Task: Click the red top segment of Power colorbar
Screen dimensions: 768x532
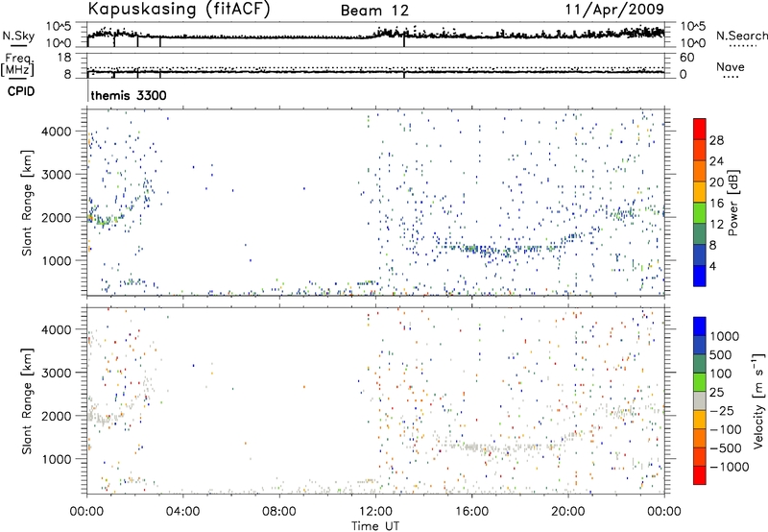Action: (700, 129)
